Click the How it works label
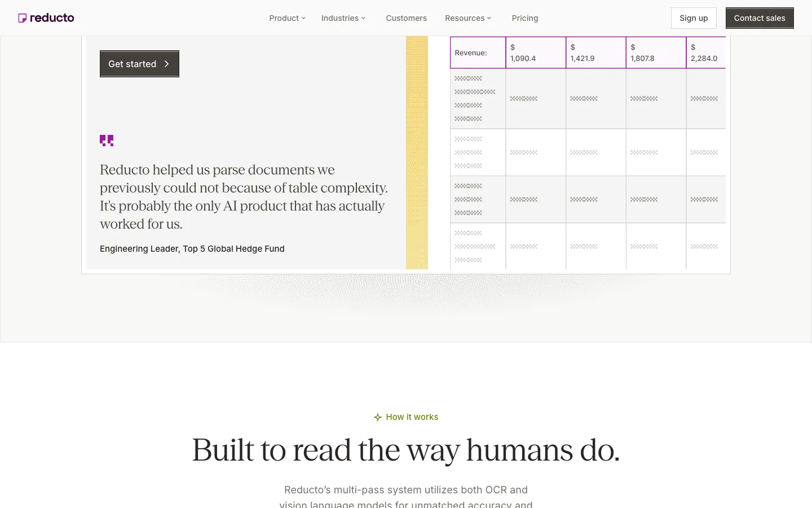812x508 pixels. tap(412, 417)
